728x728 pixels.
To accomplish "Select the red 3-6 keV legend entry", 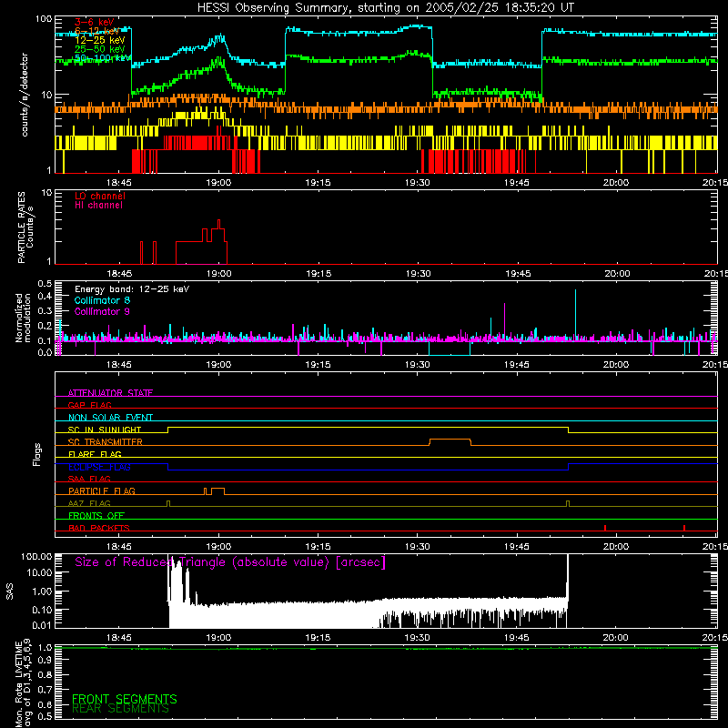I will (95, 22).
